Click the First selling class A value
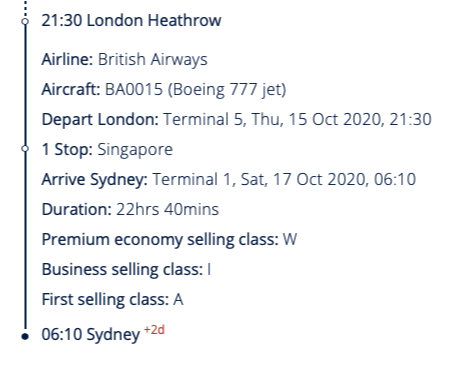 click(x=178, y=299)
